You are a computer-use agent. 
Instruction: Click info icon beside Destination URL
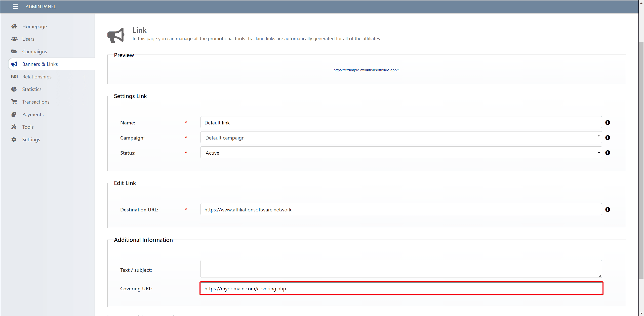pos(608,210)
